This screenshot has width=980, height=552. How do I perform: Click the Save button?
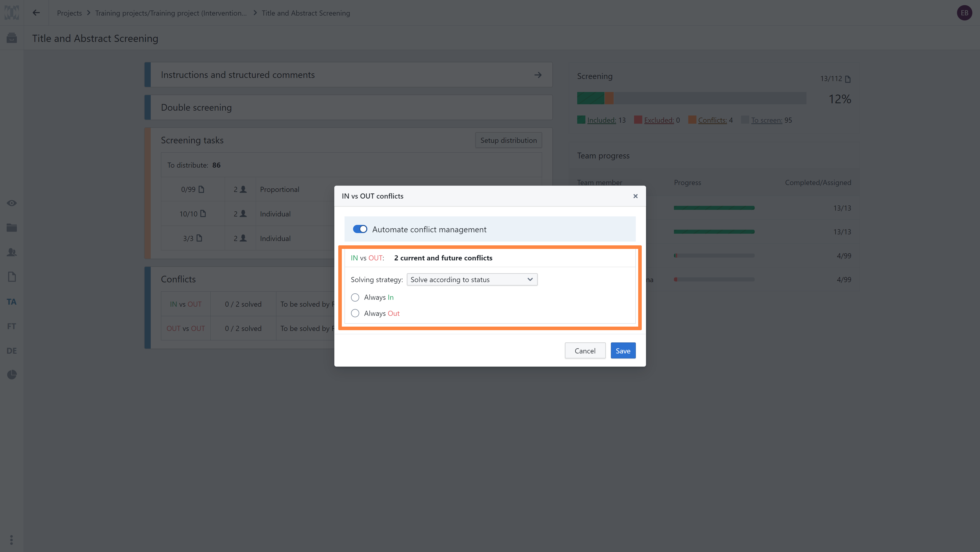coord(623,351)
